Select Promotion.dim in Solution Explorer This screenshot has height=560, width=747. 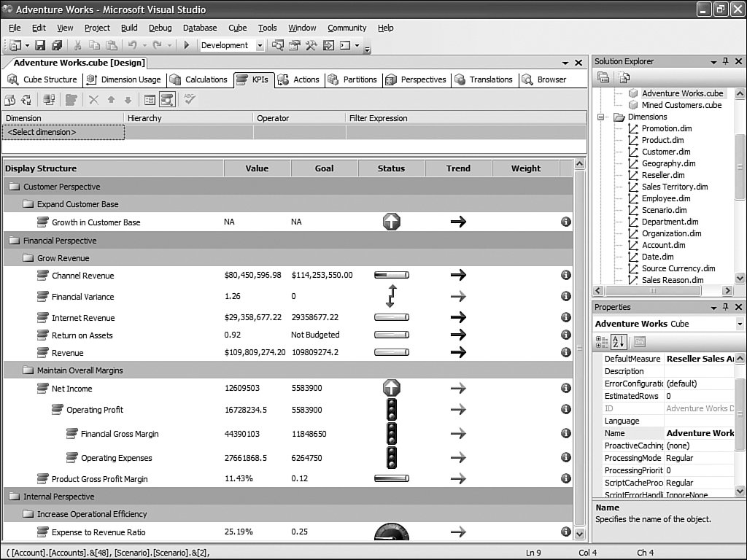(667, 128)
